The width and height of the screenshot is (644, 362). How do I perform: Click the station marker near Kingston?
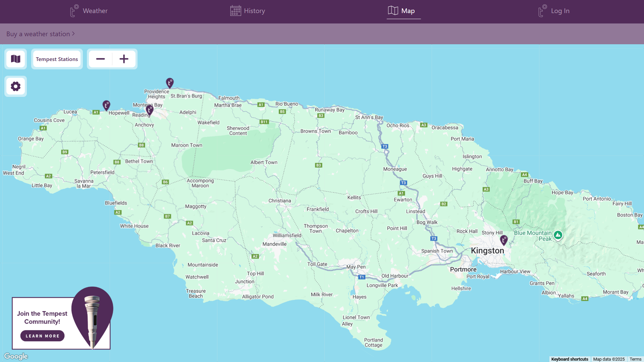click(x=503, y=240)
